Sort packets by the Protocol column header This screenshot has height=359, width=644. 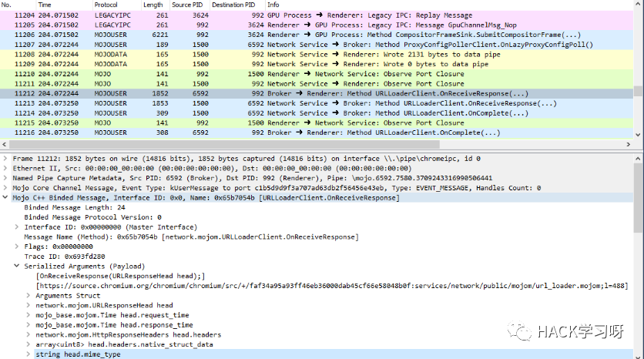(116, 5)
